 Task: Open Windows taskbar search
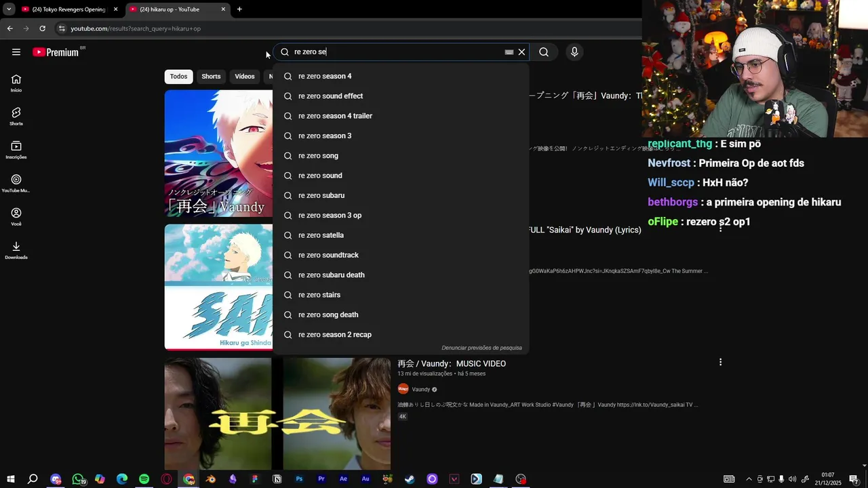pyautogui.click(x=33, y=479)
